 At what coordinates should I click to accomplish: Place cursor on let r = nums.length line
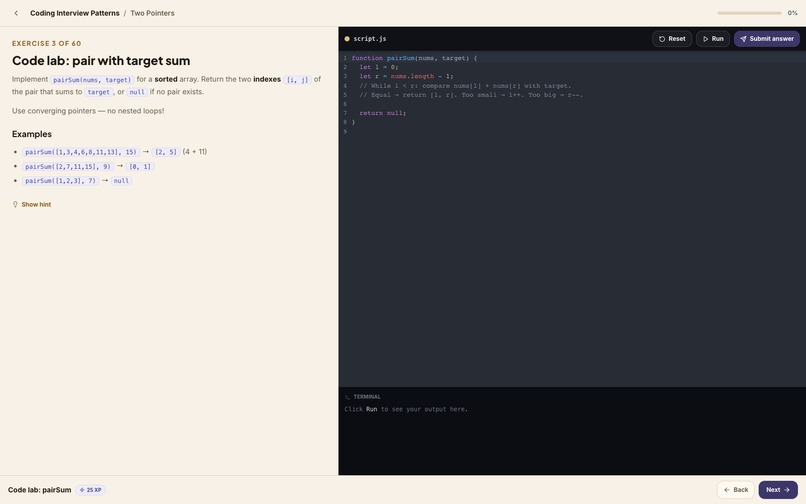[x=406, y=77]
